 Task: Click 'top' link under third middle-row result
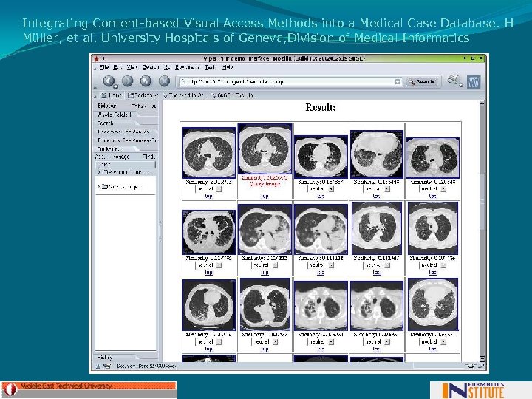(321, 273)
